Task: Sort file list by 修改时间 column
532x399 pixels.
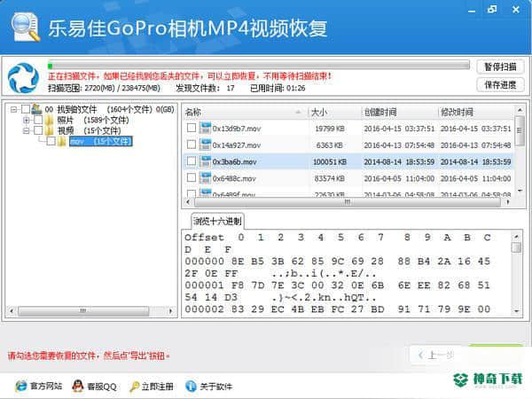Action: pyautogui.click(x=476, y=112)
